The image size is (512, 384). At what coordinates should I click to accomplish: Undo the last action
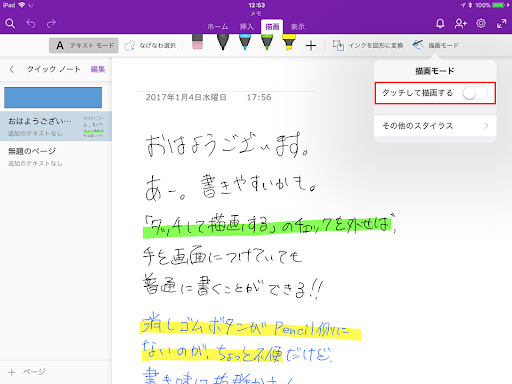click(x=31, y=24)
